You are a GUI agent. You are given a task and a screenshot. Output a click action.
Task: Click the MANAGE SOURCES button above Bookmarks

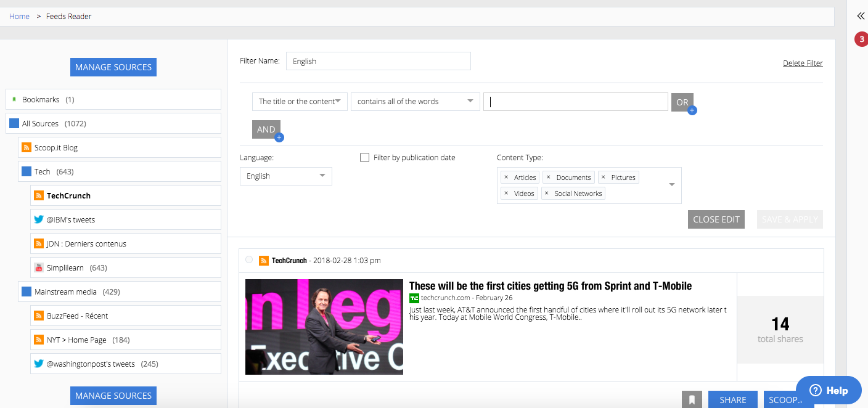113,67
